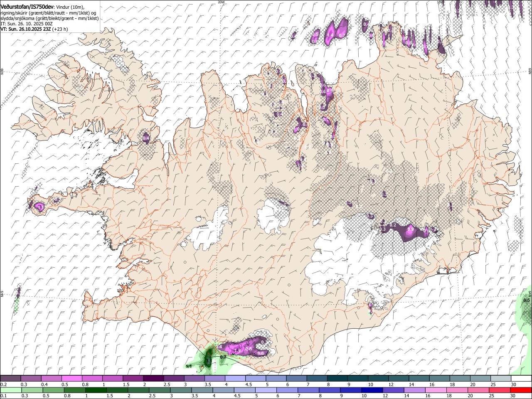Screen dimensions: 532x399
Task: Pick the bottom-scale 0.1 palest green swatch
Action: (x=11, y=390)
